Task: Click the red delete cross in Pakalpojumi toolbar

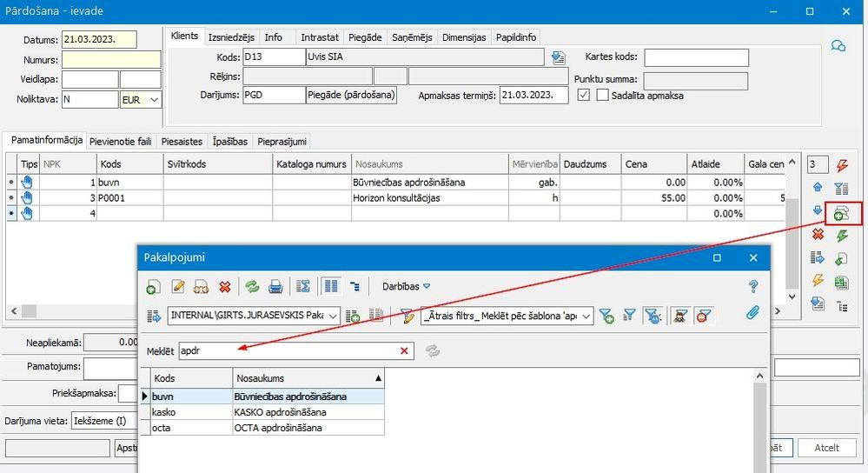Action: (x=225, y=286)
